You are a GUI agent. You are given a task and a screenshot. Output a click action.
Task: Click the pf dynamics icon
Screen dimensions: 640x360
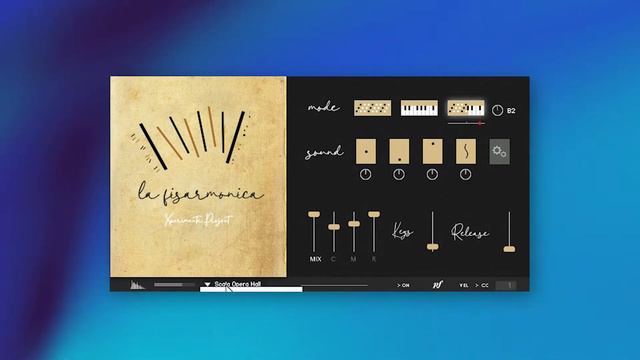click(x=437, y=285)
